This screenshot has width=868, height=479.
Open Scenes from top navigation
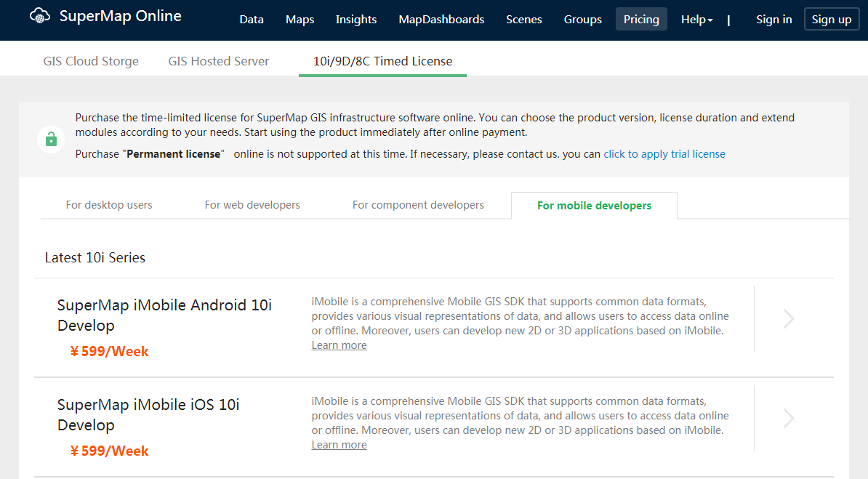coord(523,20)
